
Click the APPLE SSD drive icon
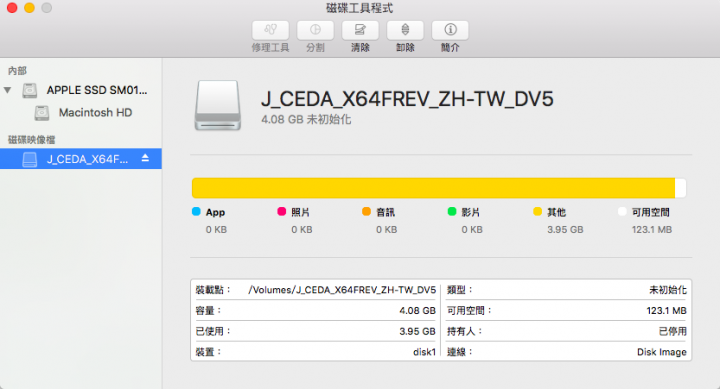point(30,90)
